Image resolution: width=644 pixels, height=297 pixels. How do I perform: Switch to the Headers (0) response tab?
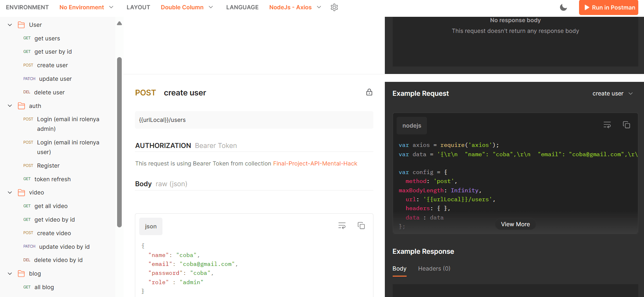click(x=434, y=268)
